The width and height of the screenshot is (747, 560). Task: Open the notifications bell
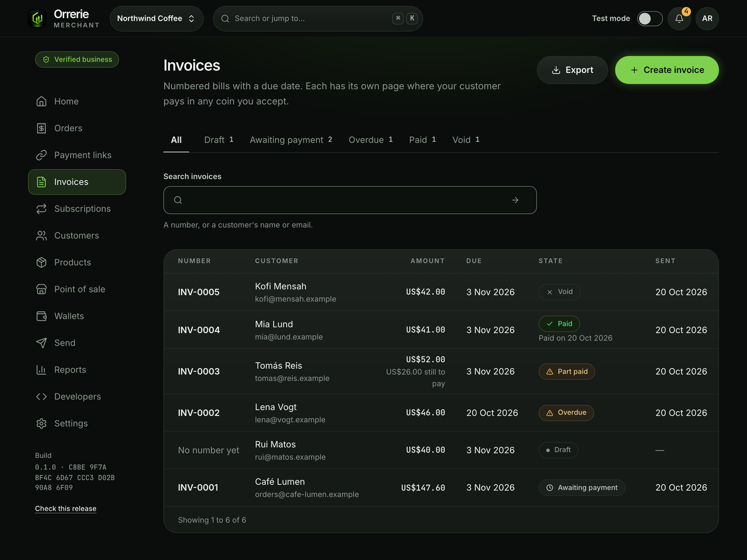click(x=679, y=19)
